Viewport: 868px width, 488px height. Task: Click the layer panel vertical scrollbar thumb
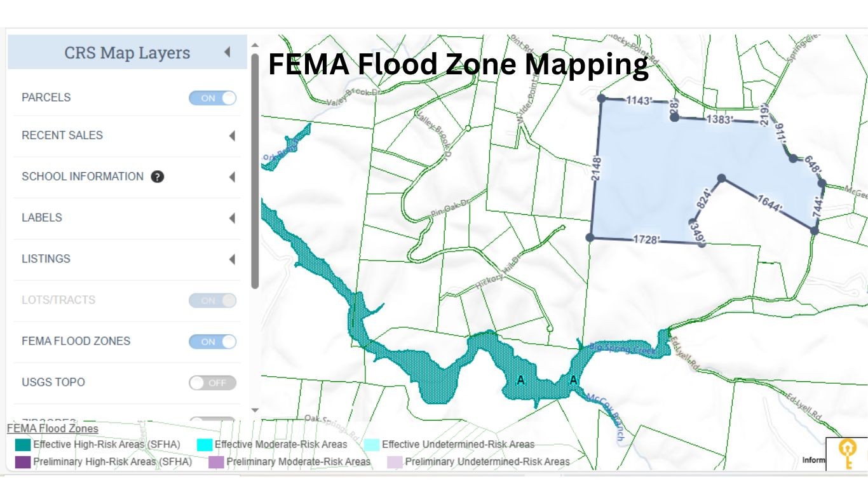tap(255, 172)
